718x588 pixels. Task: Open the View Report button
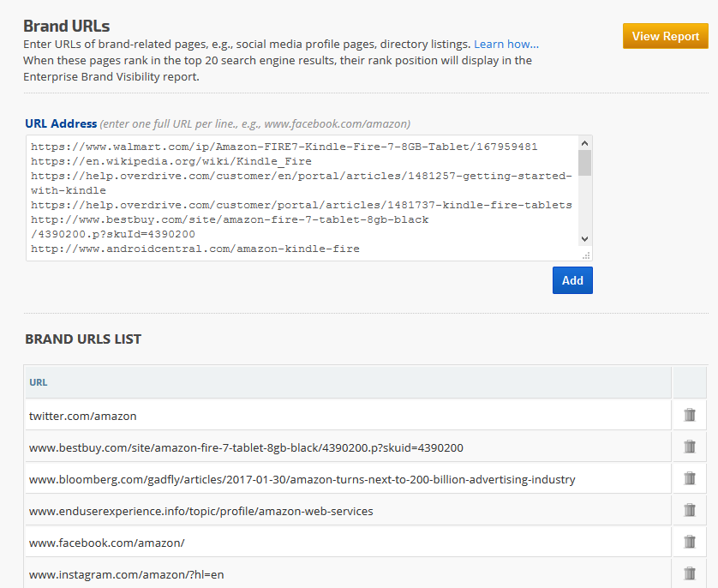click(x=665, y=36)
